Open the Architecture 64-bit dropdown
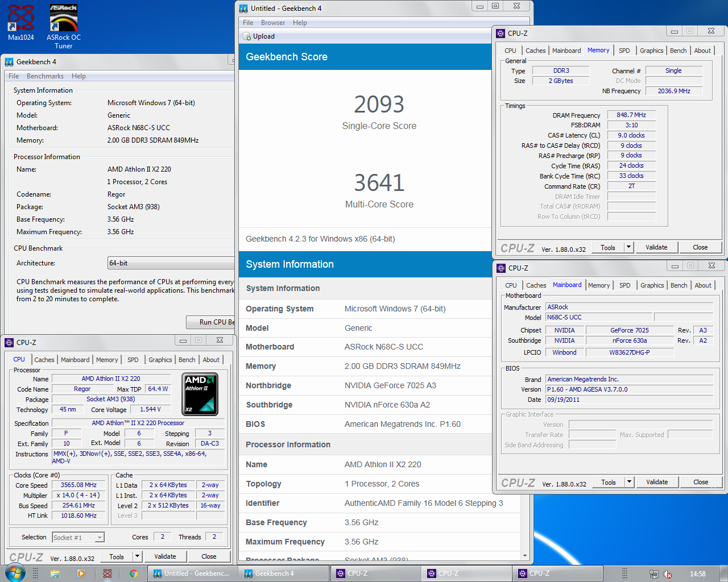The width and height of the screenshot is (728, 582). click(171, 263)
